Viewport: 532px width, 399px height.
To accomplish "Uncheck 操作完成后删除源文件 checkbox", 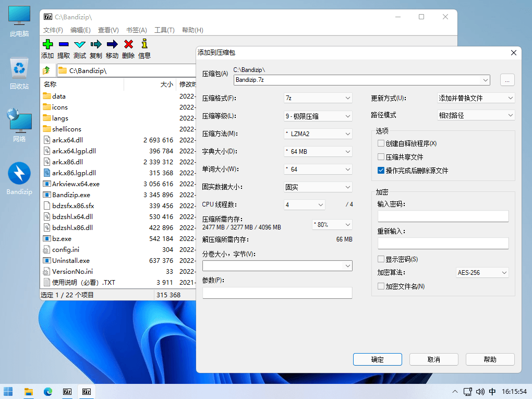I will 381,171.
